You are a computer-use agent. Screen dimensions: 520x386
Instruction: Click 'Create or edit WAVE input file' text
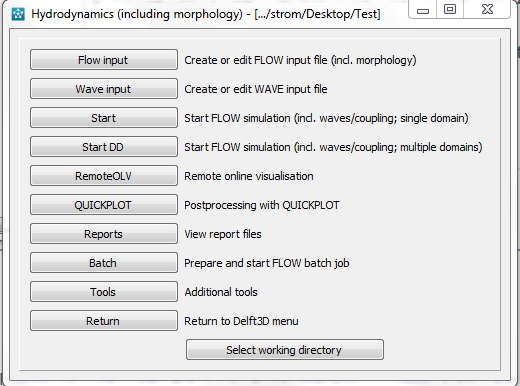coord(256,89)
